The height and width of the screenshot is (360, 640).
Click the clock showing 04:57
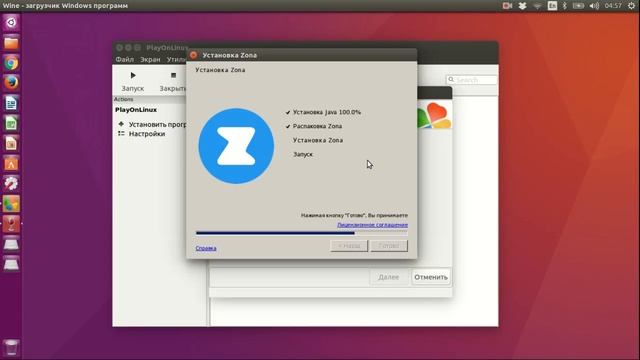pos(613,6)
